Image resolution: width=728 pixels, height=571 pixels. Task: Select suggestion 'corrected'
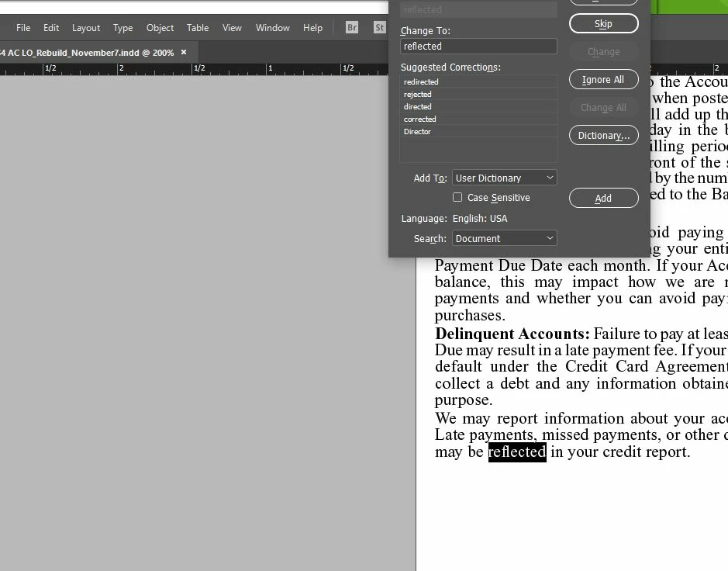pos(478,119)
